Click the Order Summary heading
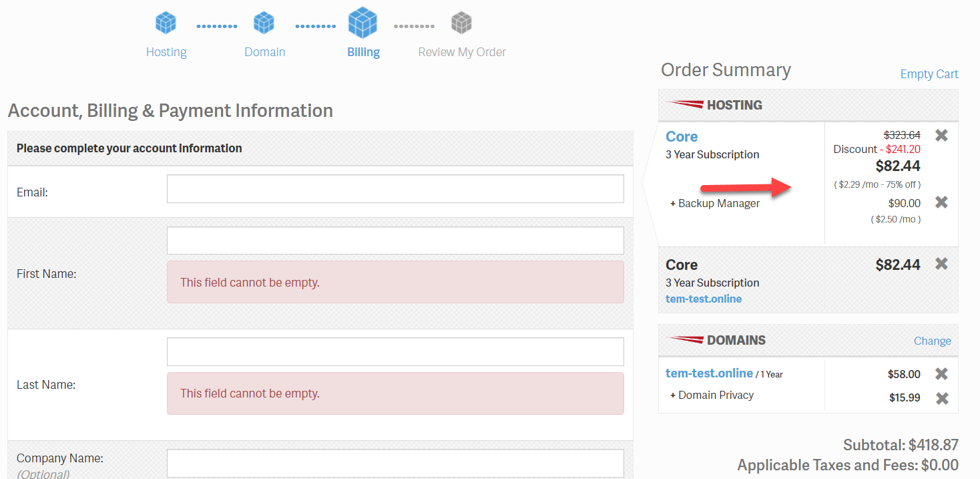Image resolution: width=980 pixels, height=479 pixels. click(726, 70)
